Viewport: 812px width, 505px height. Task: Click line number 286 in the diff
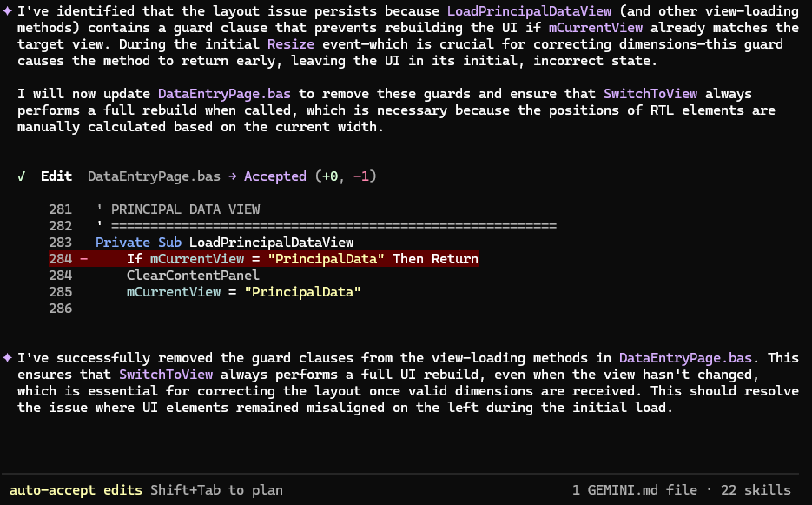tap(60, 309)
